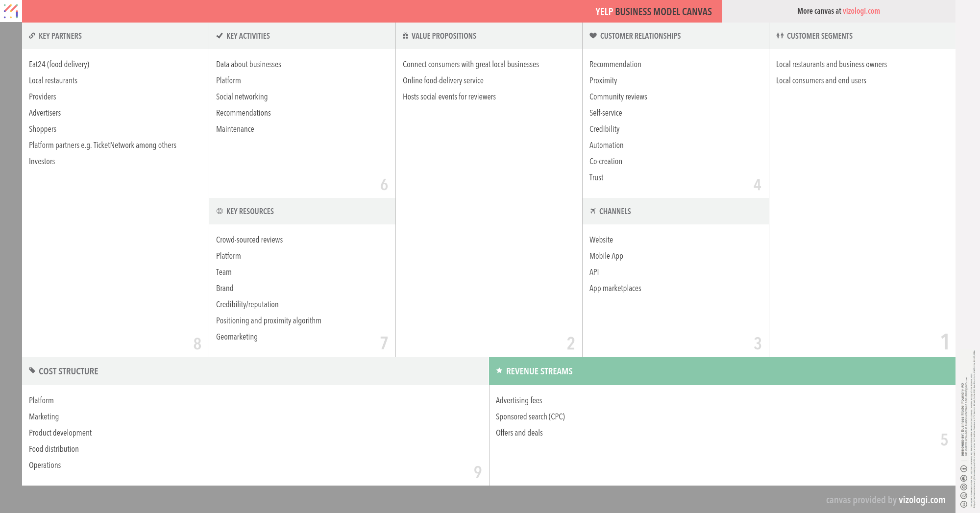Click the Customer Relationships heart icon
980x513 pixels.
[593, 36]
